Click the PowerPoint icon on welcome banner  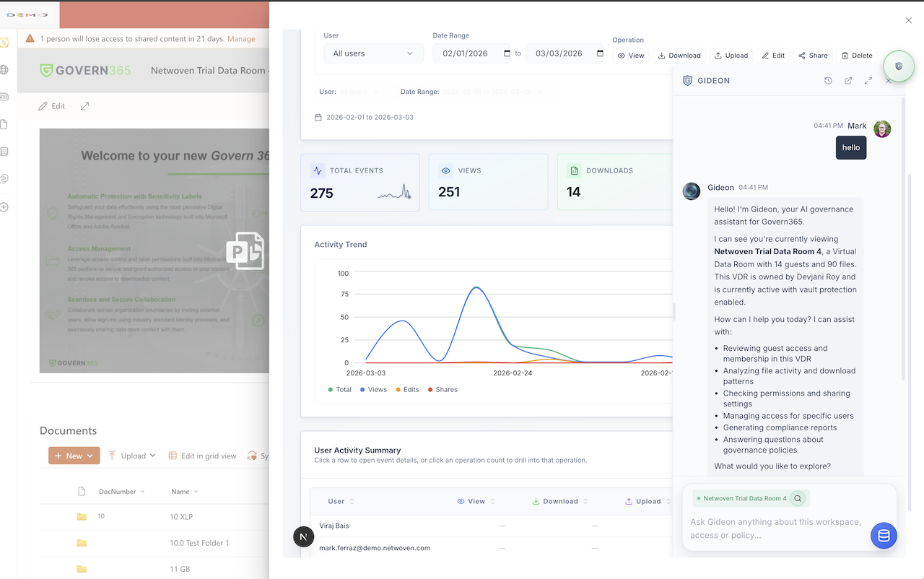click(x=245, y=251)
